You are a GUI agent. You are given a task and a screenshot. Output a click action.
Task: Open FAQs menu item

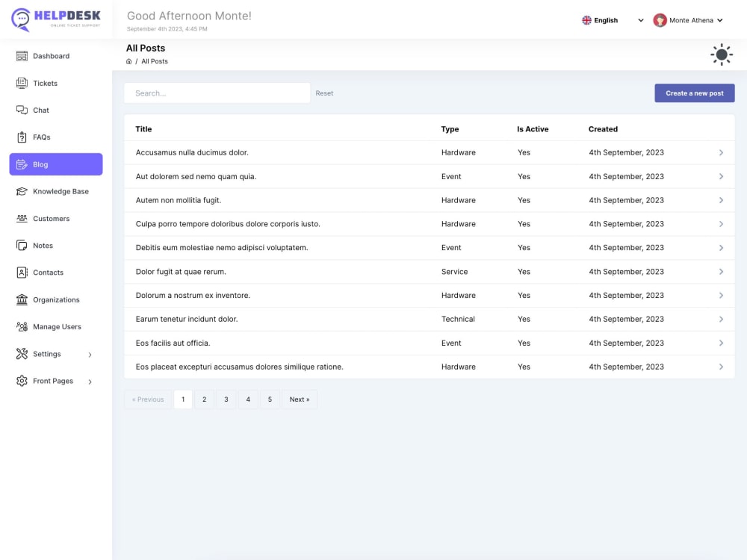click(x=56, y=137)
